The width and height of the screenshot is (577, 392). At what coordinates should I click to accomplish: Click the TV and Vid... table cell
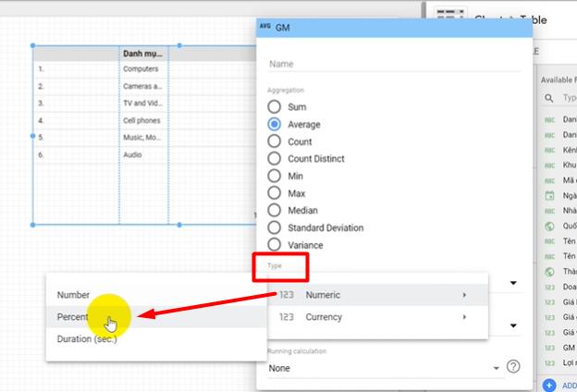[x=142, y=103]
